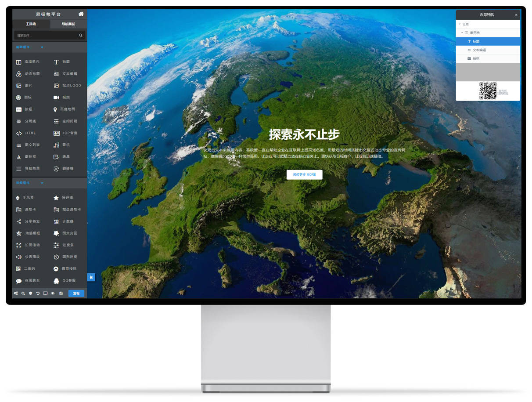Choose the 分享转发 component
Viewport: 532px width, 402px height.
[x=28, y=222]
